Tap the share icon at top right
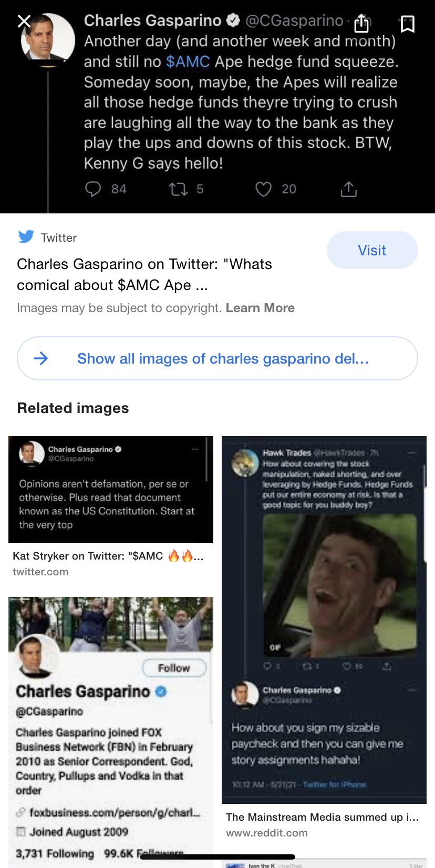This screenshot has height=868, width=435. pos(361,23)
